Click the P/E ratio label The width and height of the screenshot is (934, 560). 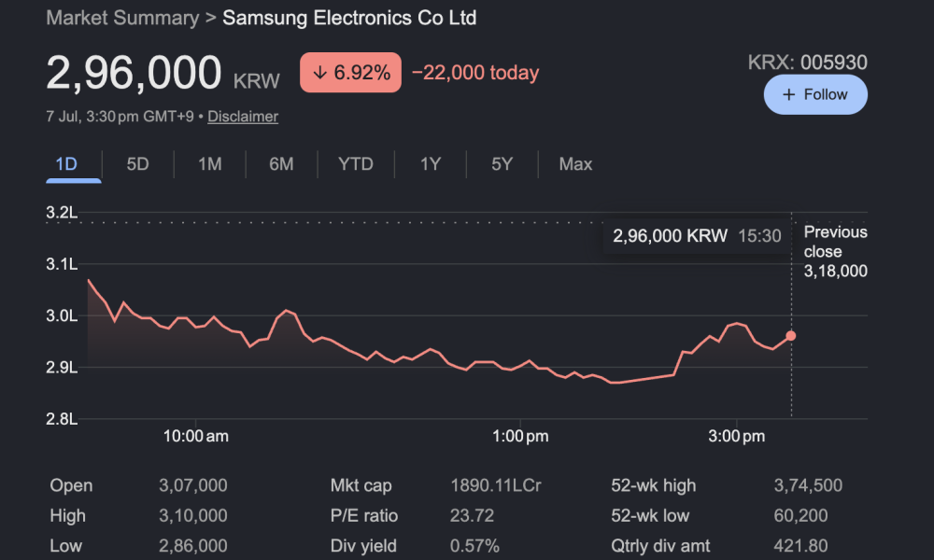pos(364,515)
